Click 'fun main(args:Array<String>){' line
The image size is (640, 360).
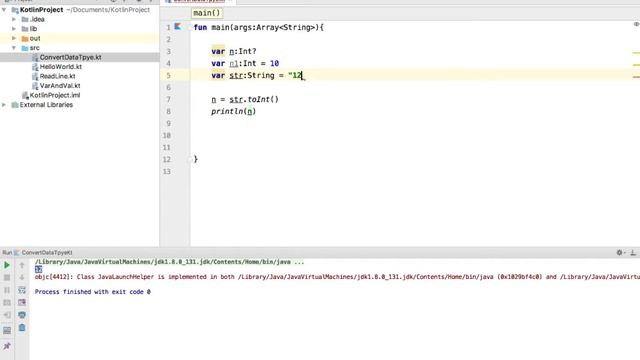[258, 27]
